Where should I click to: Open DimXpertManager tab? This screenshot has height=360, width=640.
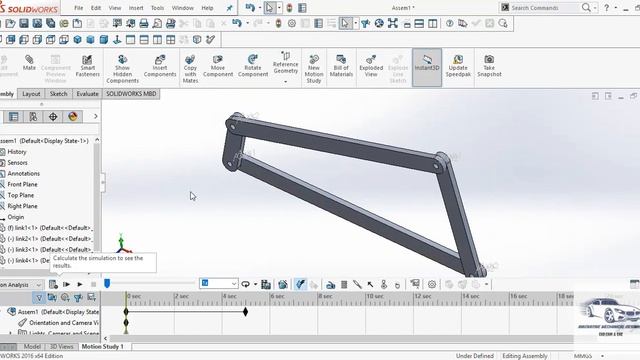[53, 117]
